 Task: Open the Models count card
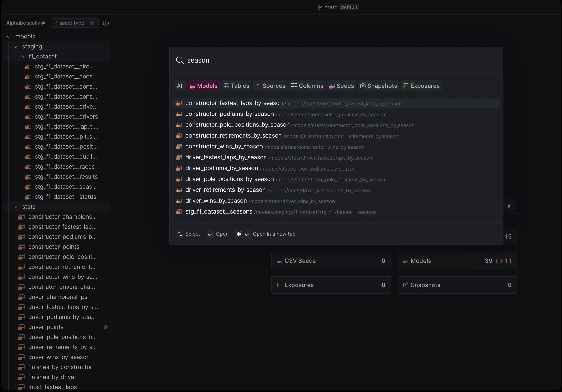[x=457, y=261]
